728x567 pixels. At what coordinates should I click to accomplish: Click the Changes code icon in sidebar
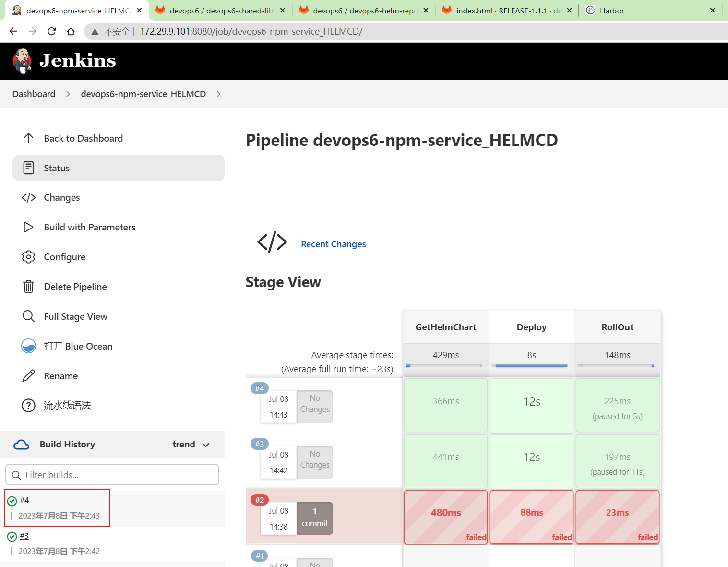pos(28,198)
